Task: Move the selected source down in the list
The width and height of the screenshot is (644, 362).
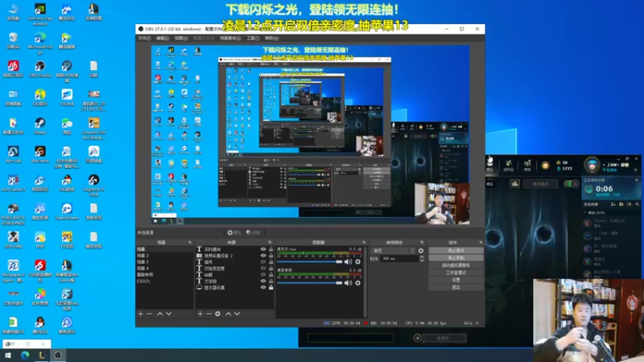Action: pyautogui.click(x=237, y=314)
